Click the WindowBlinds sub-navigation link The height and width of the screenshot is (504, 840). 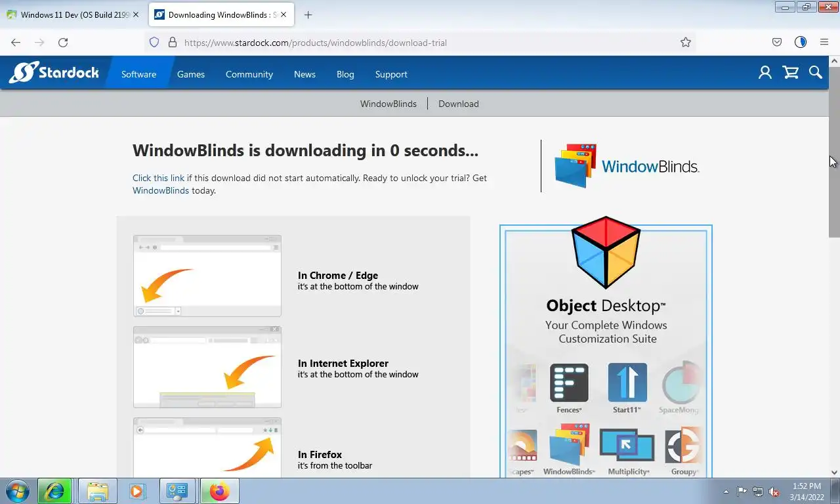pos(388,104)
